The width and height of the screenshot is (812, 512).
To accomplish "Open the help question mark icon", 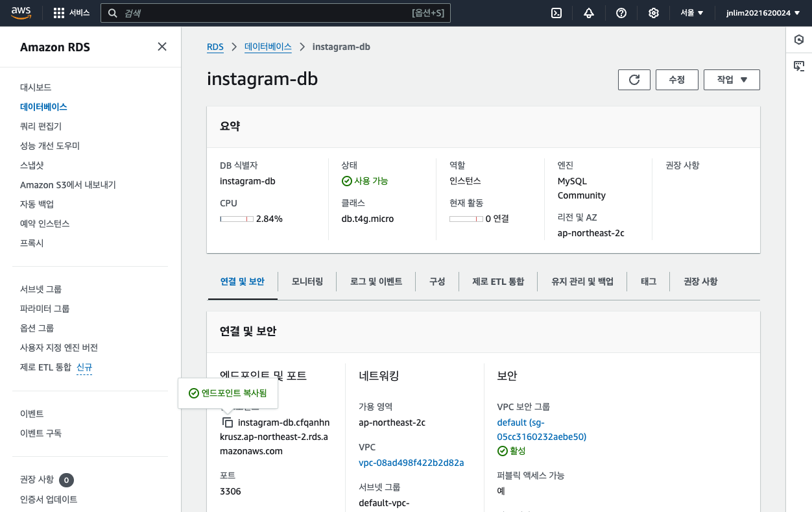I will tap(621, 13).
